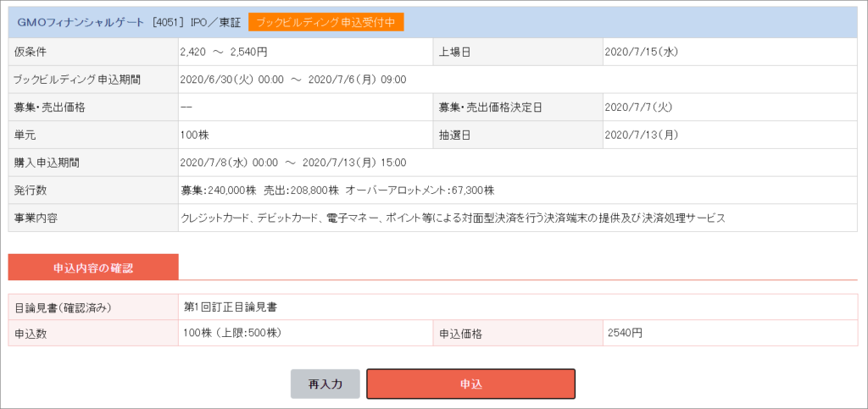Screen dimensions: 868x409
Task: Select the listing date 2020/7/15(水)
Action: [x=642, y=52]
